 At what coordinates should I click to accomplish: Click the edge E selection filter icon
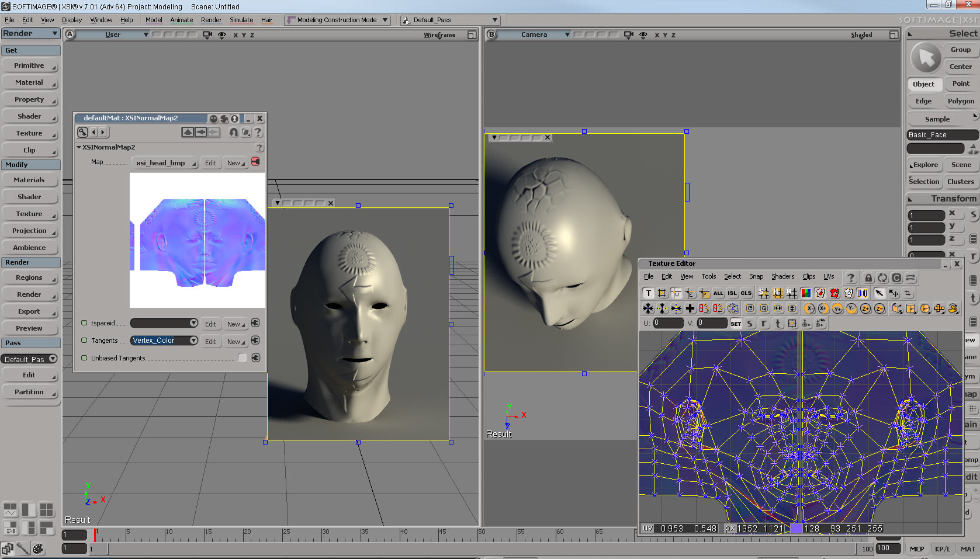pos(690,293)
